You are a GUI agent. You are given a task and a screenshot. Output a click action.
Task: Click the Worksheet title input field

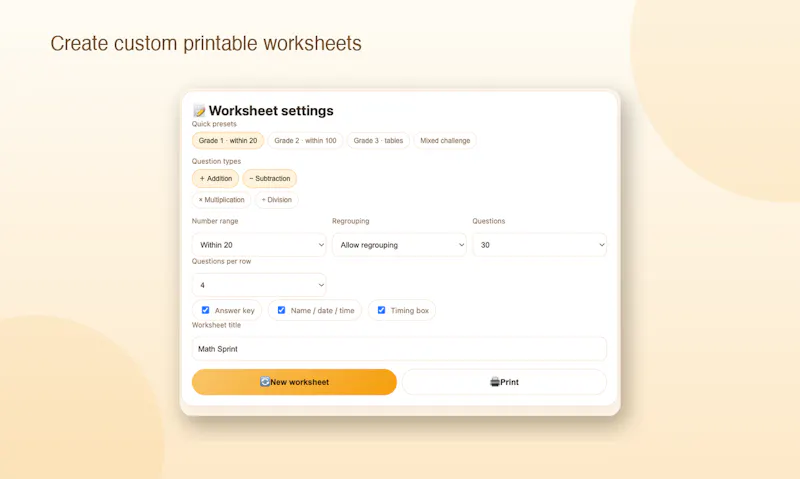399,349
